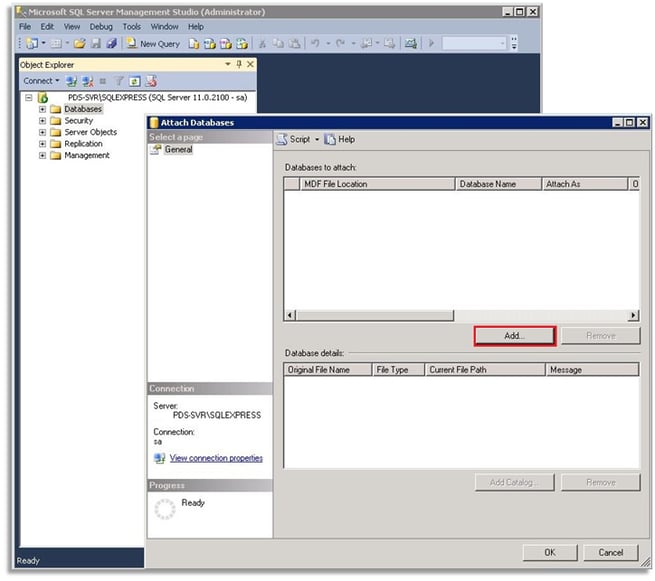Open the toolbar overflow options arrow
Screen dimensions: 655x581
(x=514, y=43)
